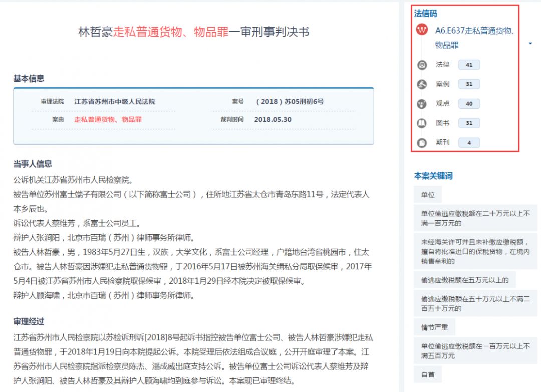The height and width of the screenshot is (392, 541).
Task: Click the 法律 category icon
Action: [422, 65]
